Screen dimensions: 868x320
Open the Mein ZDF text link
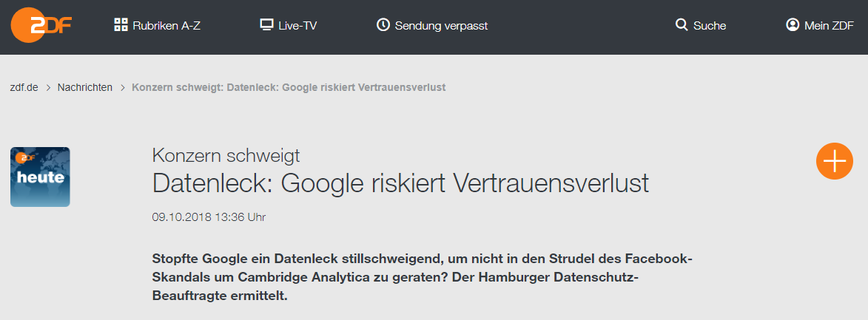[830, 25]
